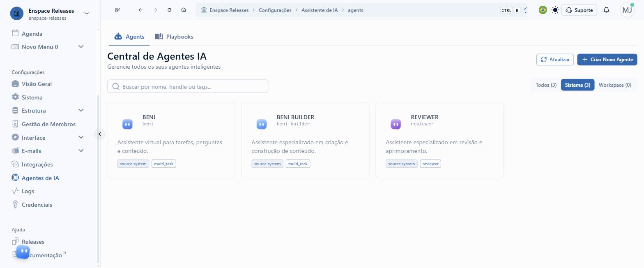The height and width of the screenshot is (268, 644).
Task: Filter agents by Todos (3)
Action: tap(546, 85)
